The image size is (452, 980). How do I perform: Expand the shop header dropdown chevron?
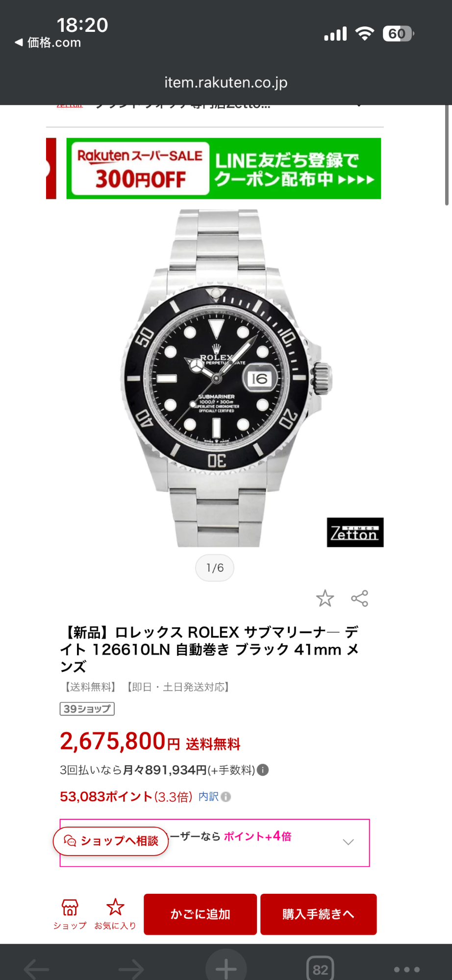point(359,105)
